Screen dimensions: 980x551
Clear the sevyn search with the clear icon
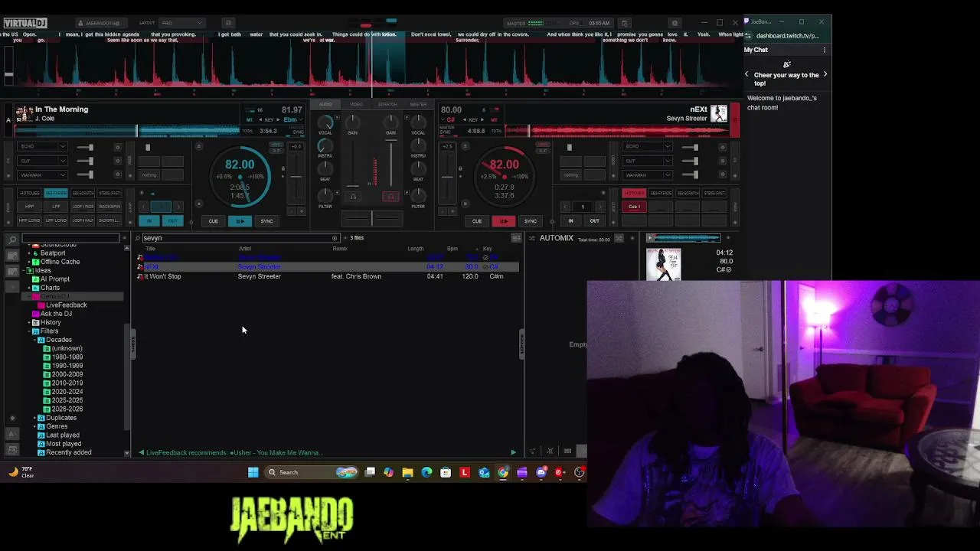click(335, 238)
